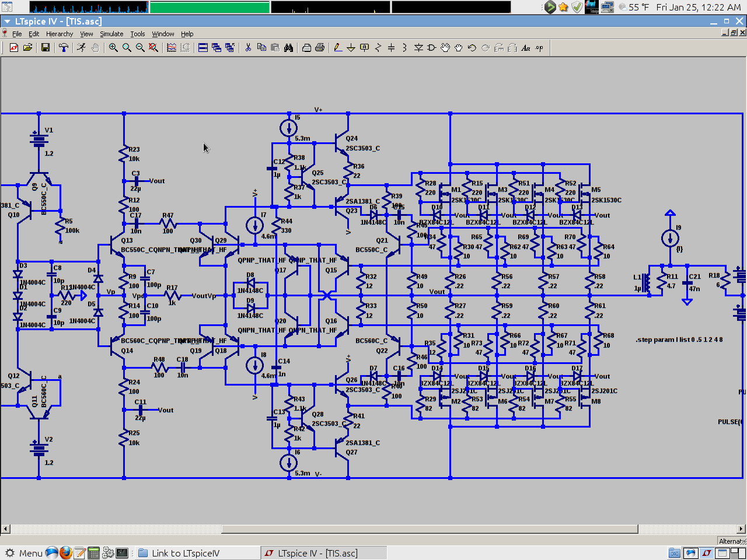Open the terminal from the taskbar
The height and width of the screenshot is (560, 747).
tap(122, 553)
